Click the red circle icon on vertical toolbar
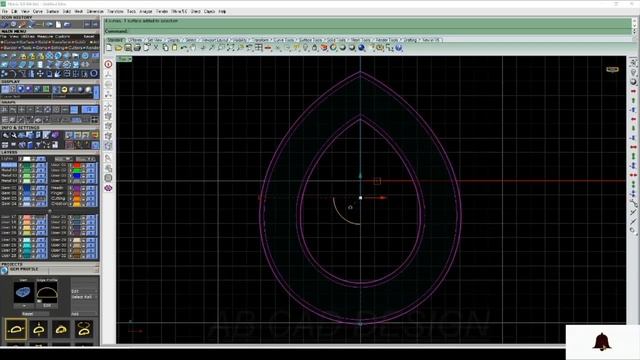Viewport: 640px width, 360px height. click(x=108, y=64)
